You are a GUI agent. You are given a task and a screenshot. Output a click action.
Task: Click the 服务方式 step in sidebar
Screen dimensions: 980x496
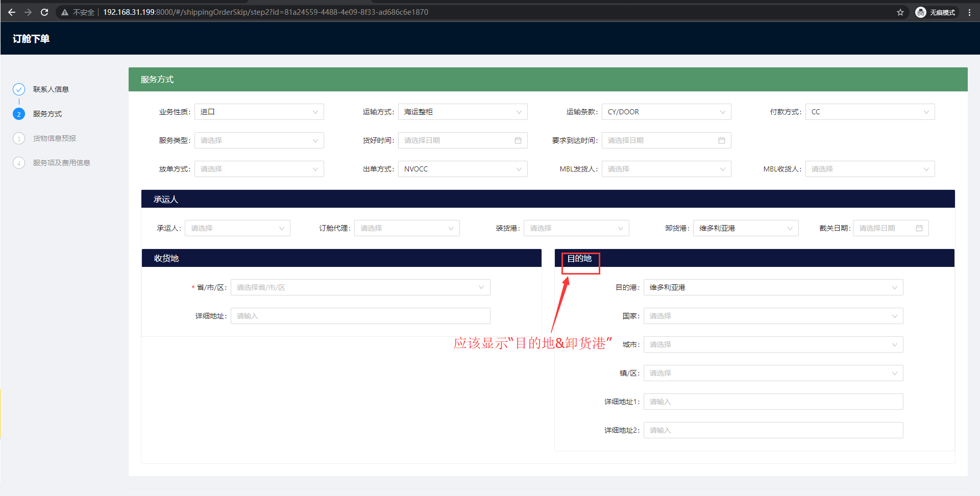pyautogui.click(x=47, y=114)
